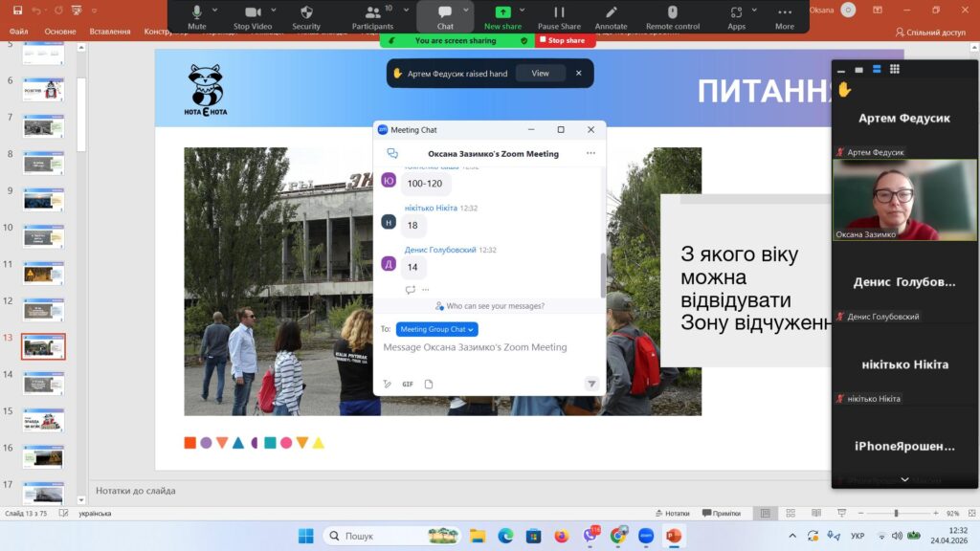Expand the Meeting Group Chat recipient dropdown
Screen dimensions: 980x551
coord(436,329)
